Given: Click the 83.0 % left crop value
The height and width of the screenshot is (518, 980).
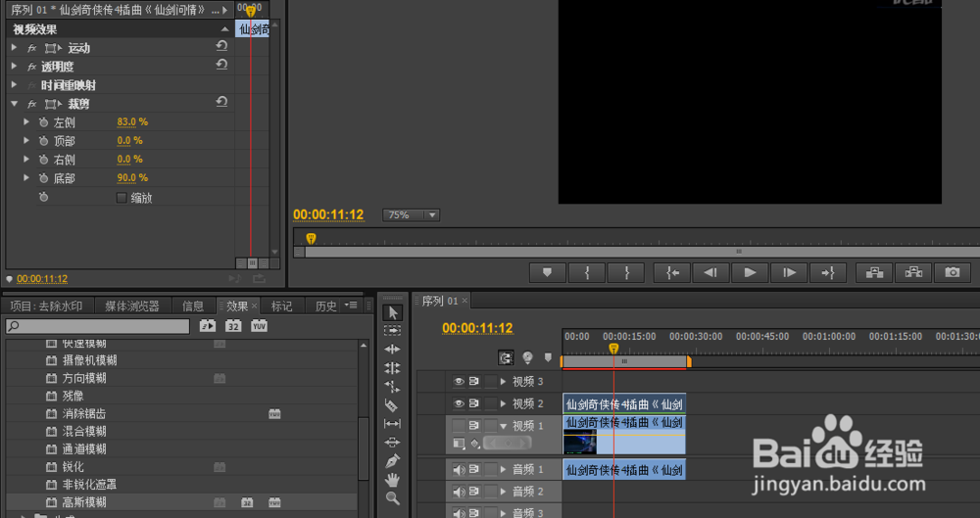Looking at the screenshot, I should tap(132, 121).
